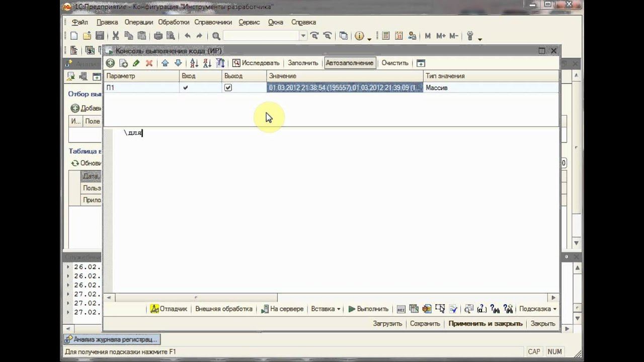Delete the parameter with red X
Screen dimensions: 644x362
click(149, 63)
